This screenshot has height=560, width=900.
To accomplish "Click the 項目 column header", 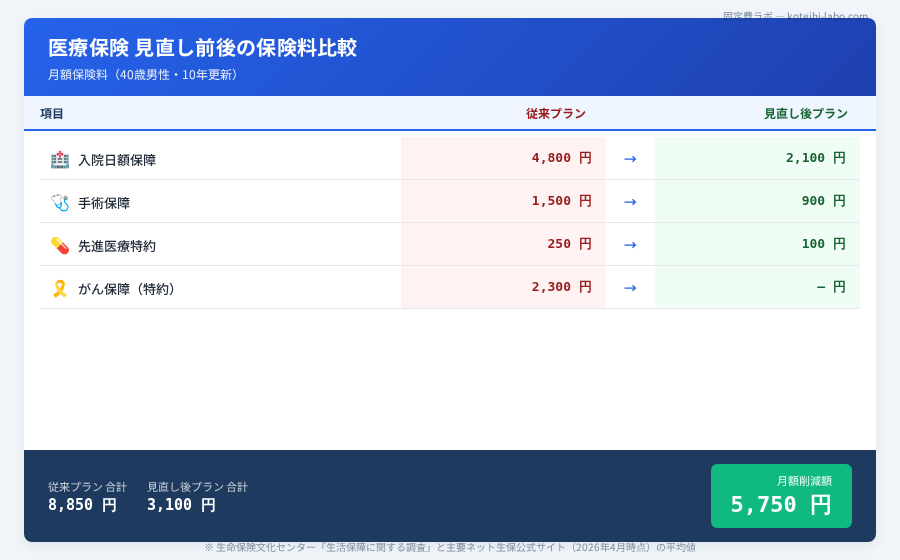I will (x=52, y=114).
